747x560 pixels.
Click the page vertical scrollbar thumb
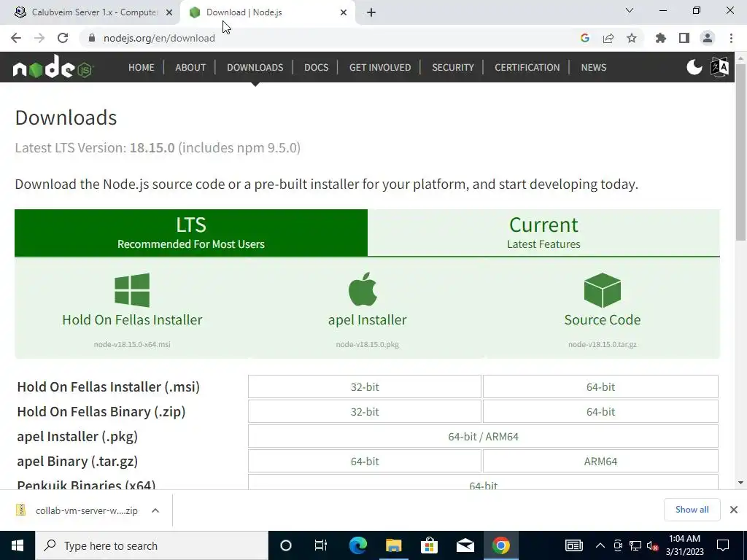coord(741,152)
